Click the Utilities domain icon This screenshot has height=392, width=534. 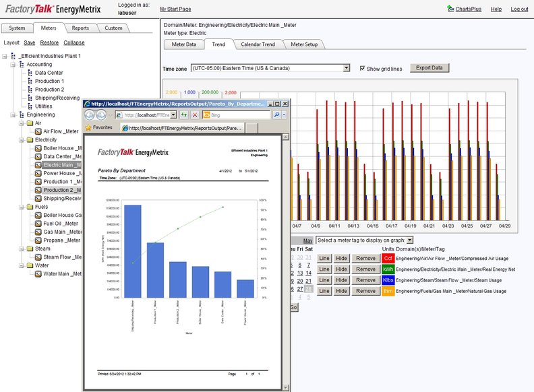(30, 106)
